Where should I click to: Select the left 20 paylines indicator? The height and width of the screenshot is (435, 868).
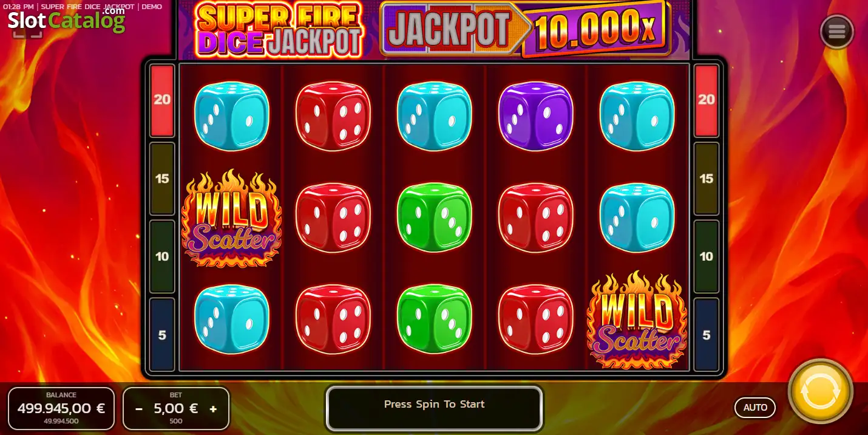(162, 100)
